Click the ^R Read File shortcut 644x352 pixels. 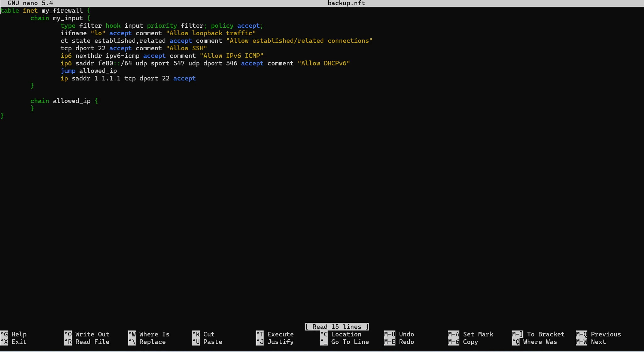(87, 342)
